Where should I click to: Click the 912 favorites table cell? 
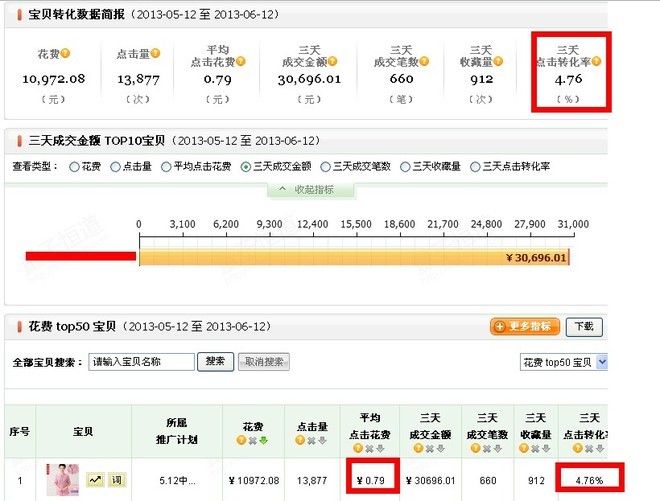(x=536, y=481)
